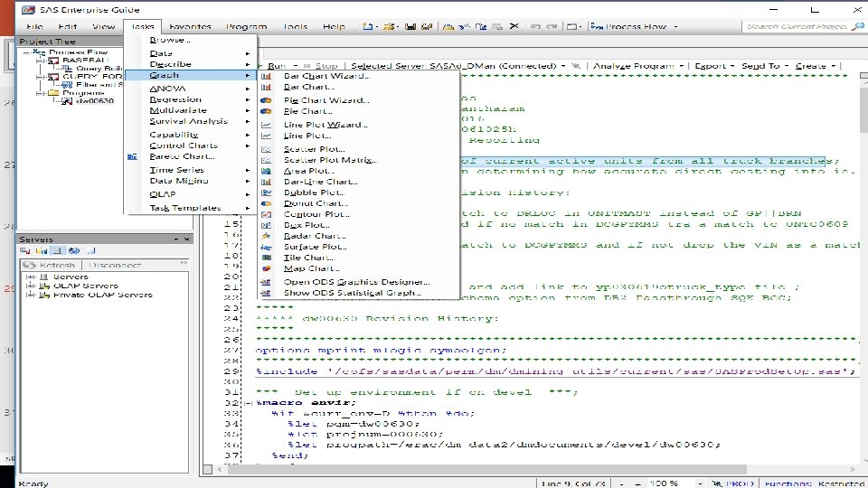Click in the Search Current Project field
This screenshot has width=868, height=488.
point(796,27)
